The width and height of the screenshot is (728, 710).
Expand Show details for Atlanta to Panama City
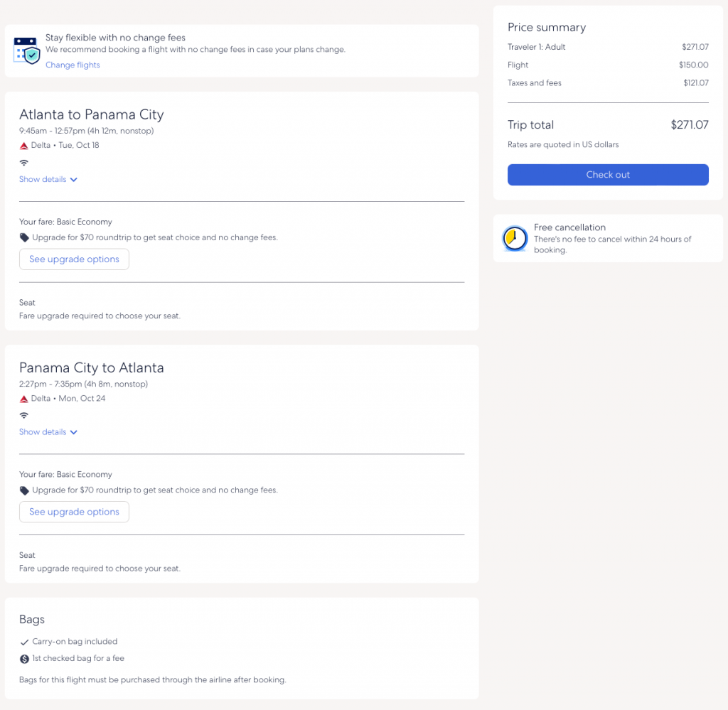click(48, 180)
